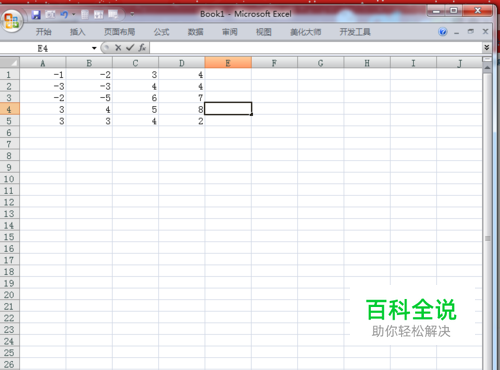Open the round Office button menu
This screenshot has width=500, height=370.
tap(12, 20)
